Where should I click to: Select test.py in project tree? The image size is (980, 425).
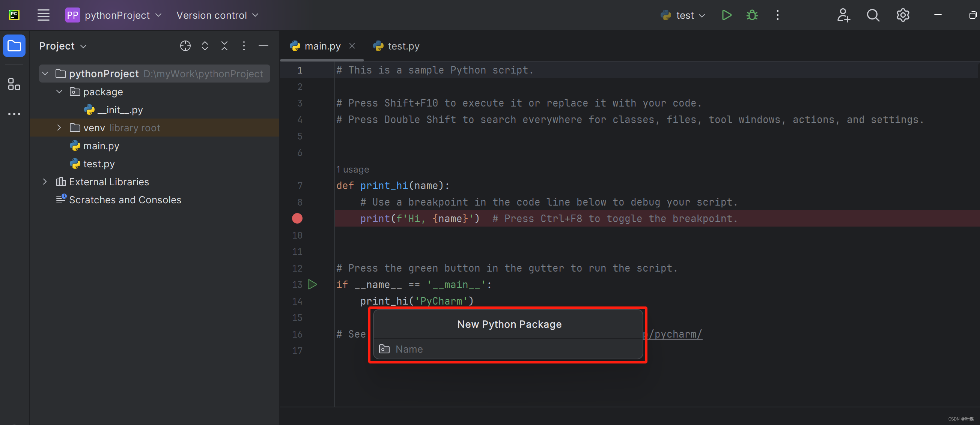[x=92, y=164]
